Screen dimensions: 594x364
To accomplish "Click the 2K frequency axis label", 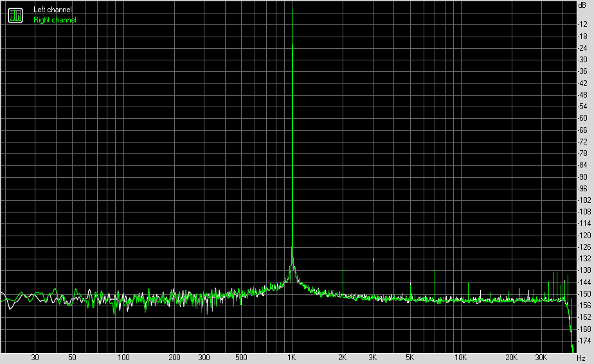I will coord(343,357).
